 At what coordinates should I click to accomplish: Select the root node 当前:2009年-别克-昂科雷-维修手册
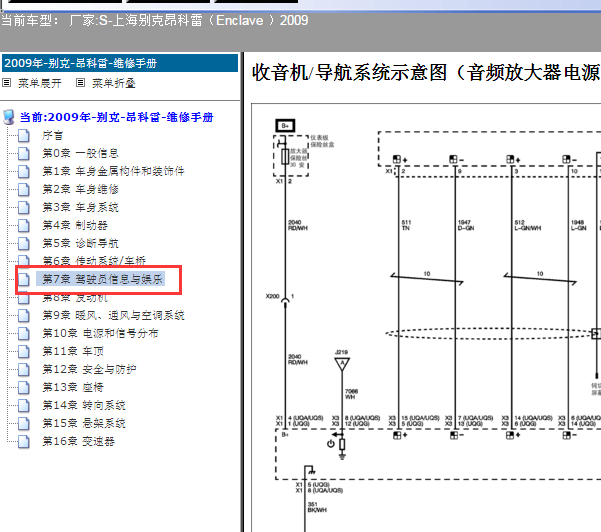click(117, 117)
